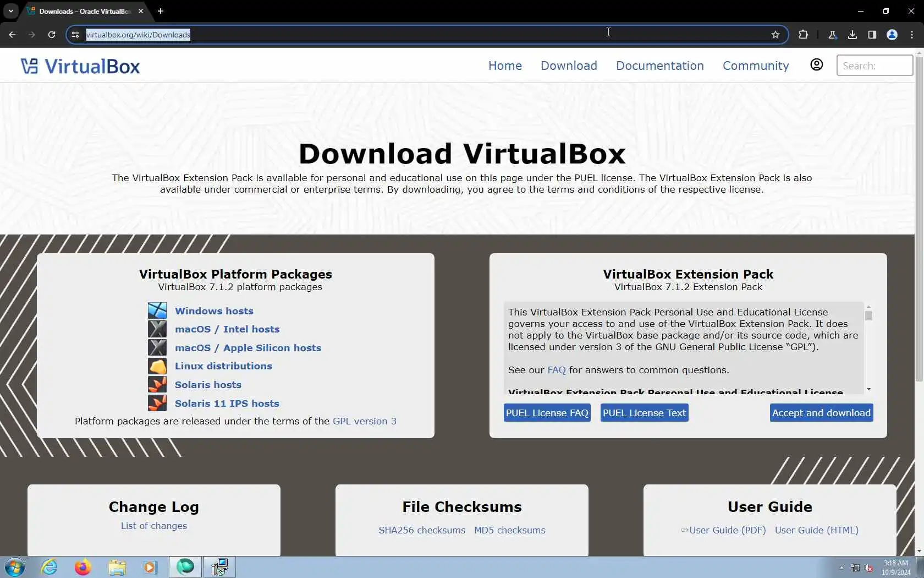Open the media player taskbar icon
This screenshot has height=578, width=924.
(150, 567)
